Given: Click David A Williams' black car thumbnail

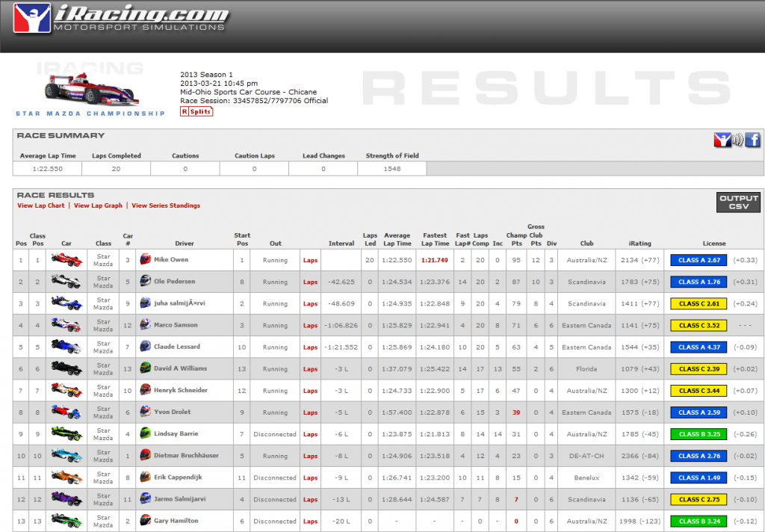Looking at the screenshot, I should [x=66, y=368].
